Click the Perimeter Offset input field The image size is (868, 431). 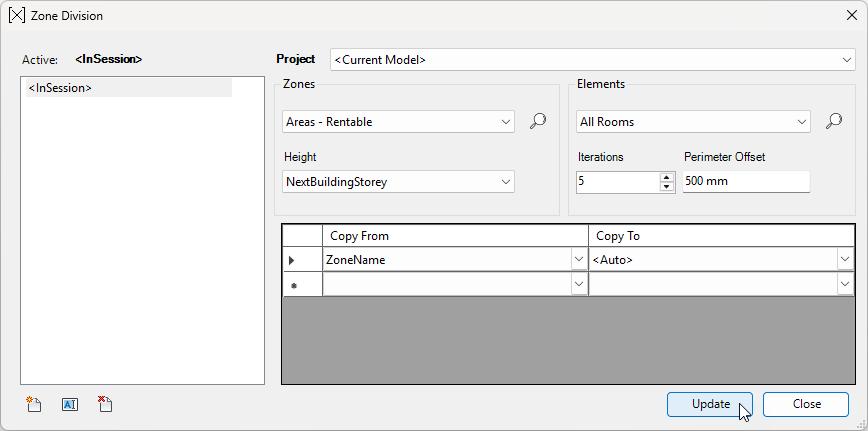click(x=746, y=182)
